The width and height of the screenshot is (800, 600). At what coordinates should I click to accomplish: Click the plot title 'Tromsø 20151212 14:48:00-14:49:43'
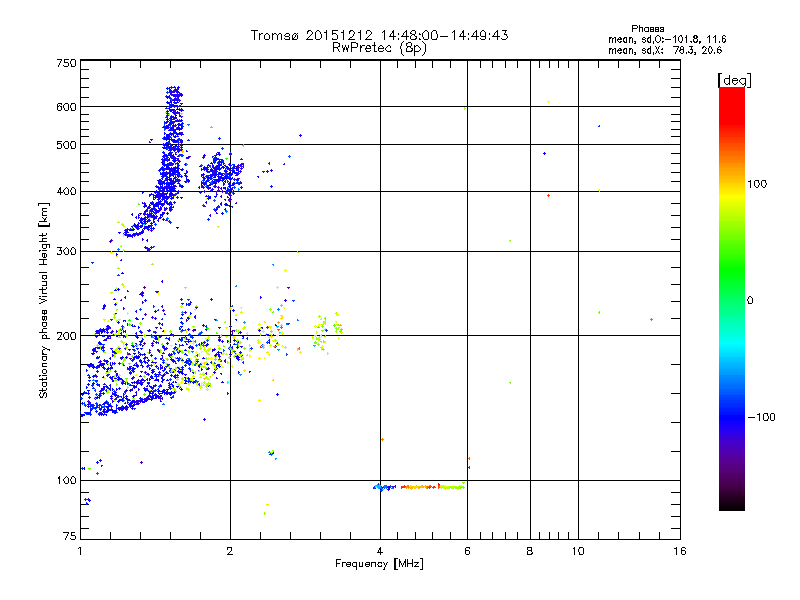point(379,35)
